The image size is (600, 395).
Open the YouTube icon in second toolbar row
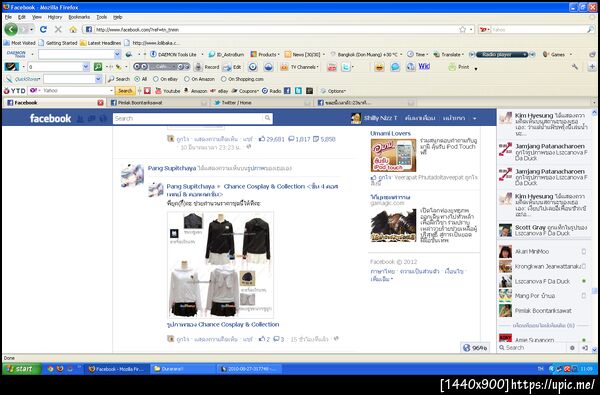[331, 67]
